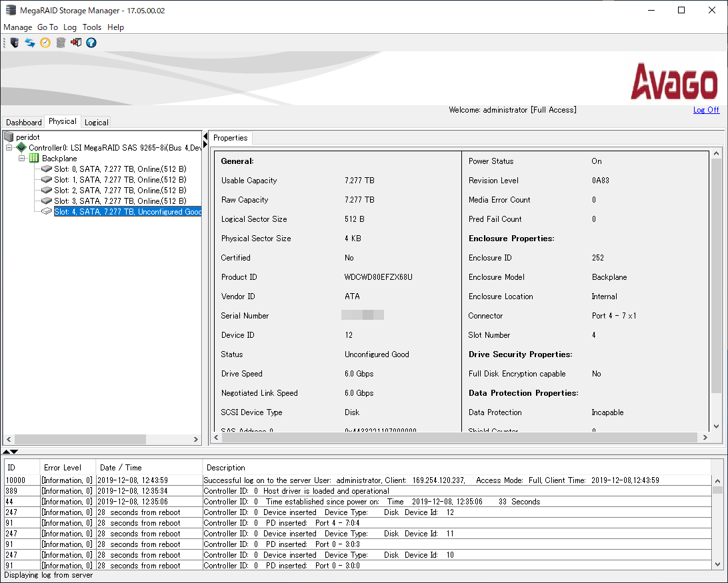Click the MegaRAID app icon in title bar
The image size is (728, 583).
10,10
